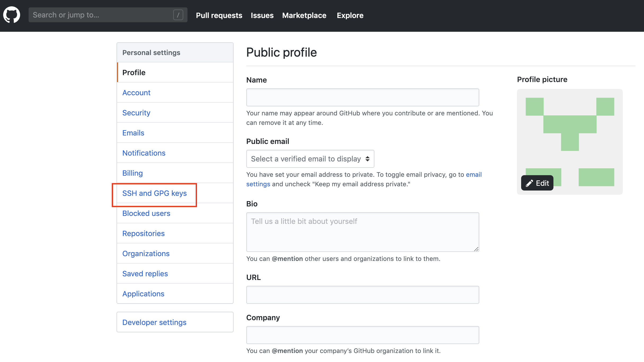Open Marketplace in top navigation
644x362 pixels.
click(304, 15)
